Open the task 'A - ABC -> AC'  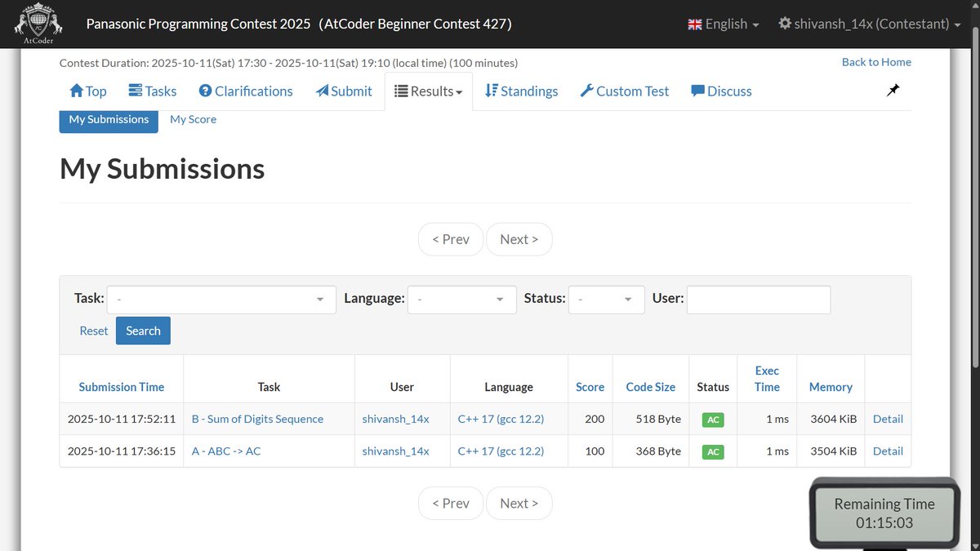pyautogui.click(x=226, y=451)
